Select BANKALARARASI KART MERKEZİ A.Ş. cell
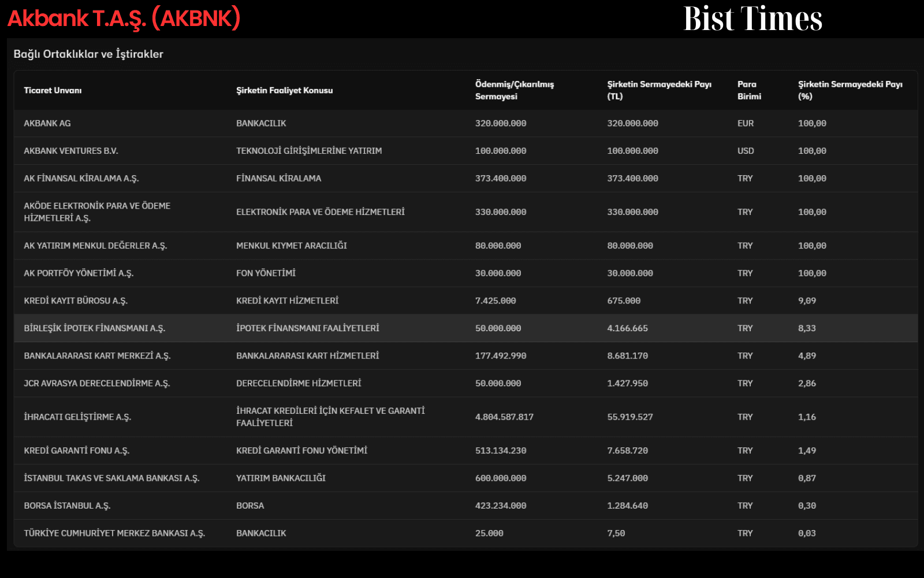 click(x=97, y=356)
